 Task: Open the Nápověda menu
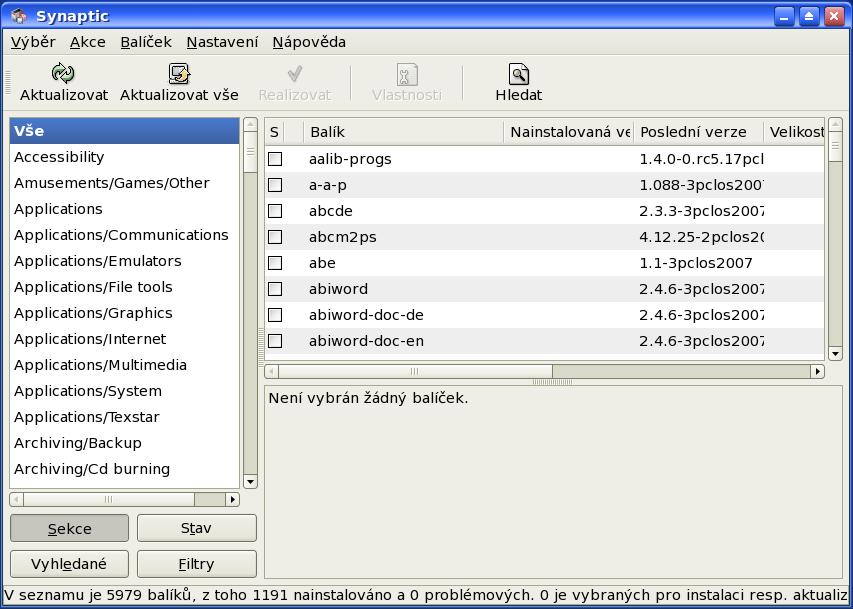(x=309, y=42)
